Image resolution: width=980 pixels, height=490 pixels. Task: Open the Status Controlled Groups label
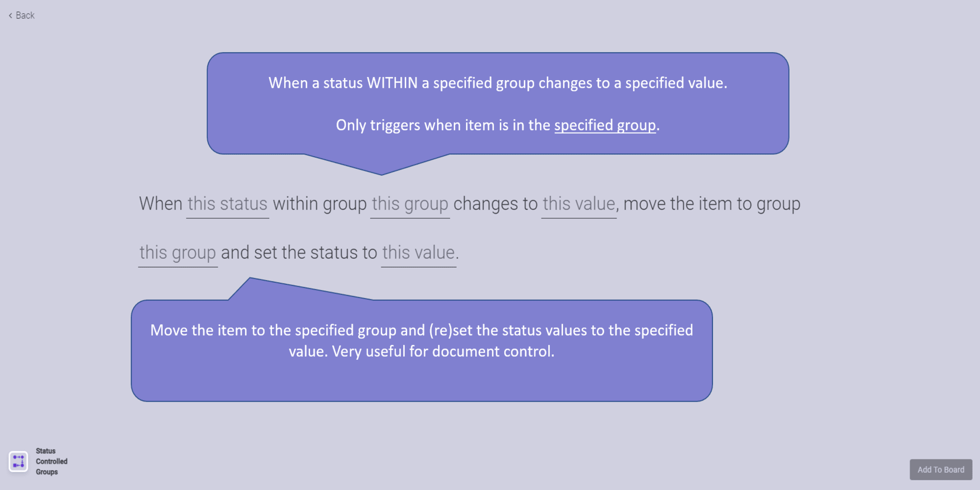(x=52, y=461)
